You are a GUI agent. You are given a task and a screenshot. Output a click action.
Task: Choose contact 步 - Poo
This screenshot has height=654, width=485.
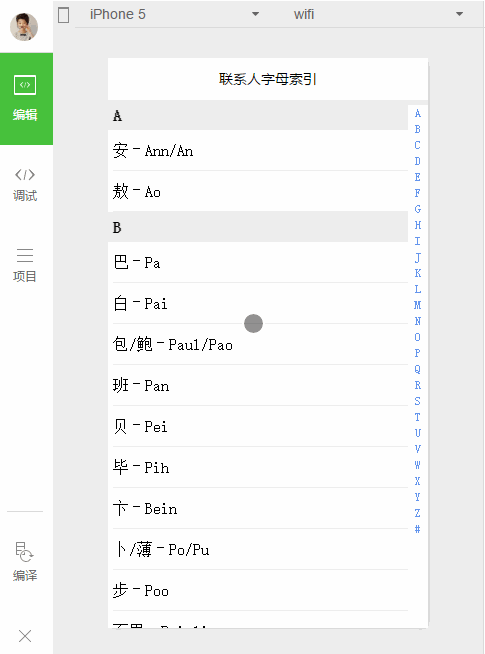(258, 590)
